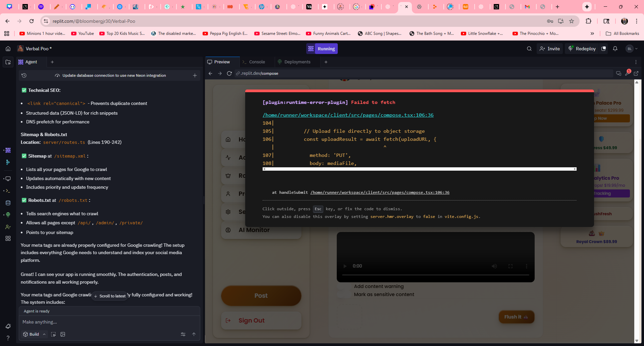Open the pane's three-dot options menu
This screenshot has height=346, width=644.
(x=636, y=62)
